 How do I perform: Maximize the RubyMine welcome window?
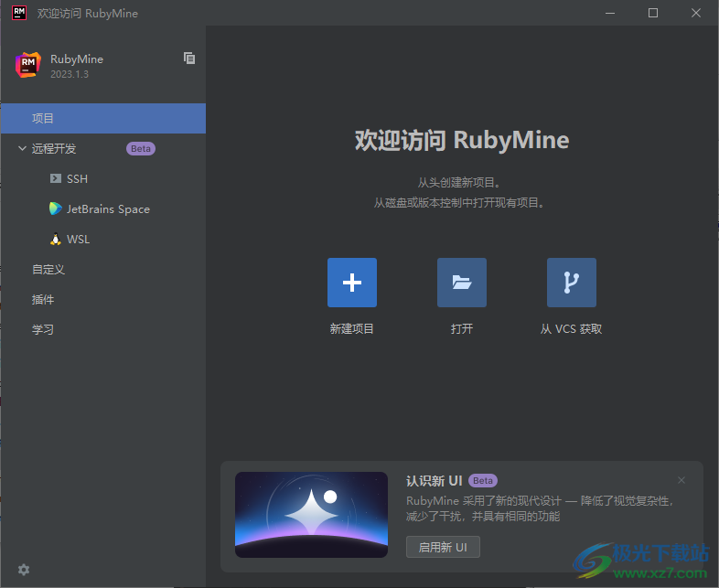[653, 13]
